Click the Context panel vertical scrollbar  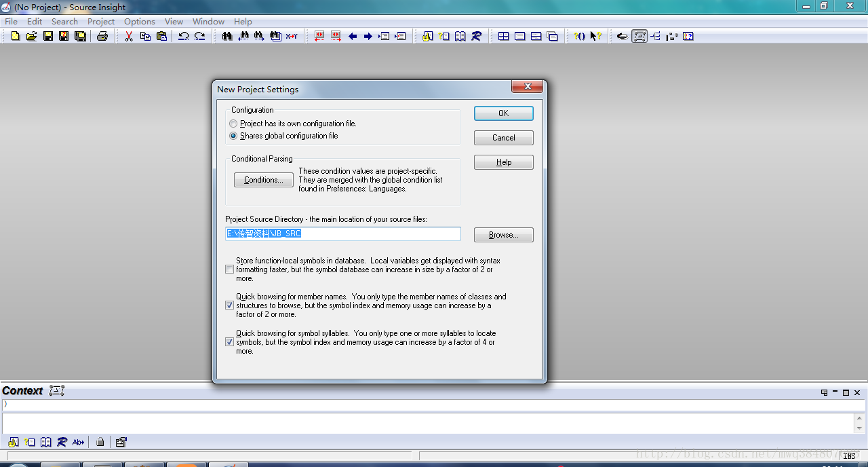coord(860,423)
